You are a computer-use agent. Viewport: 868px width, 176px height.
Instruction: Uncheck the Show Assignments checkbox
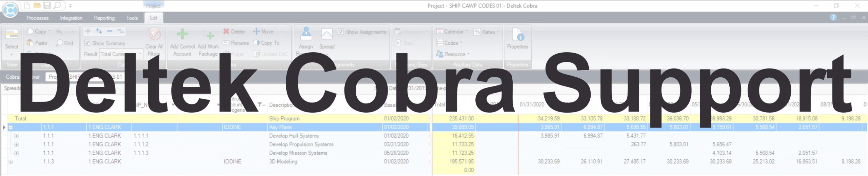tap(341, 32)
